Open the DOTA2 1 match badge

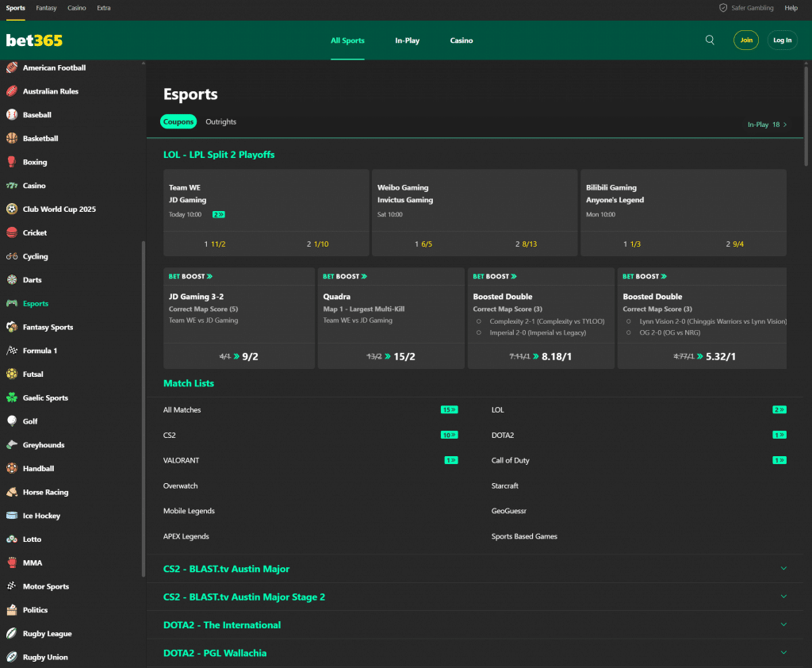tap(779, 435)
